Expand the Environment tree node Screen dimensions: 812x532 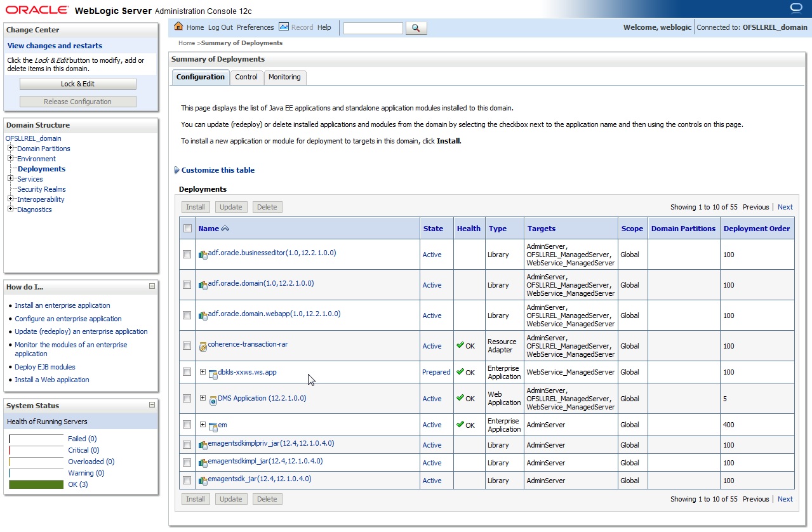(10, 158)
